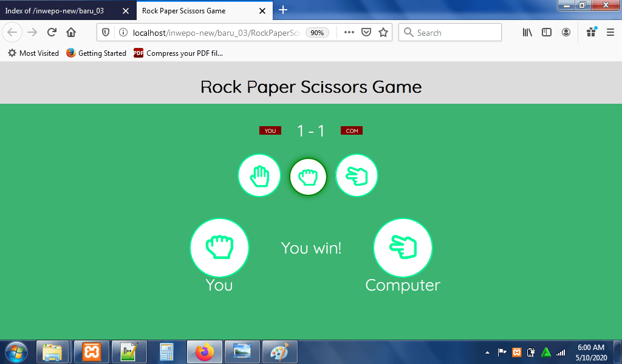The image size is (622, 364).
Task: Open Calculator from the taskbar
Action: [x=166, y=352]
